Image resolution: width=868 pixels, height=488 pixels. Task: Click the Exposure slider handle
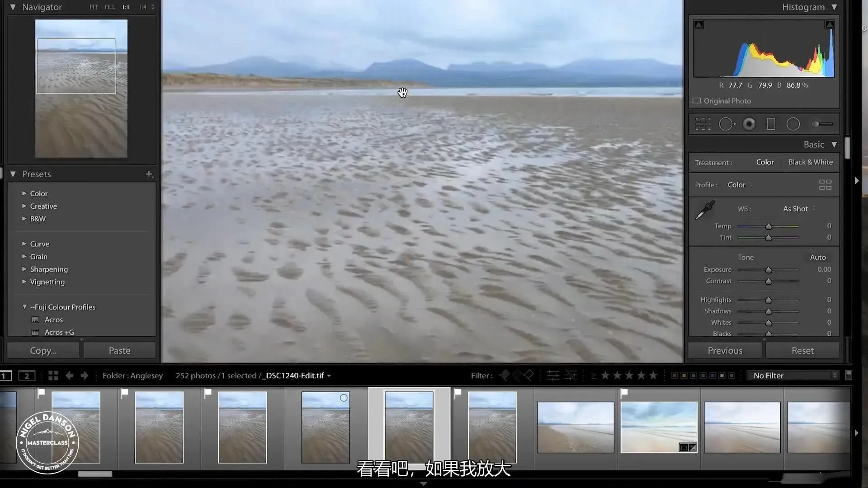(769, 270)
